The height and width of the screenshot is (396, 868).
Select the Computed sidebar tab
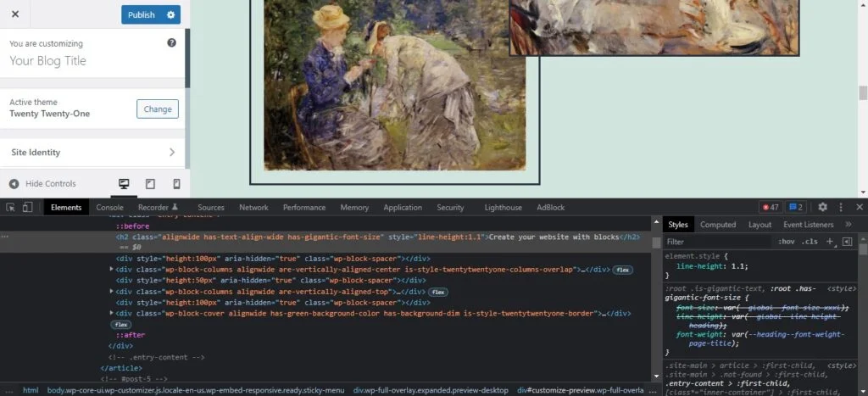[x=718, y=225]
